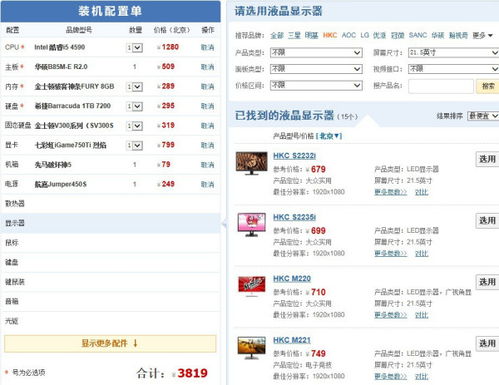Filter brands by 三星
Image resolution: width=499 pixels, height=385 pixels.
(x=294, y=35)
